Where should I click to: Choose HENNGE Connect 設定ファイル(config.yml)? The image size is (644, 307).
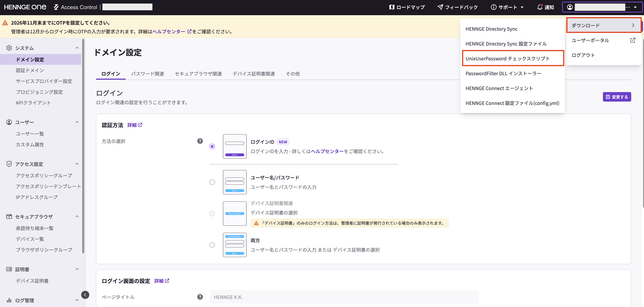pos(512,103)
